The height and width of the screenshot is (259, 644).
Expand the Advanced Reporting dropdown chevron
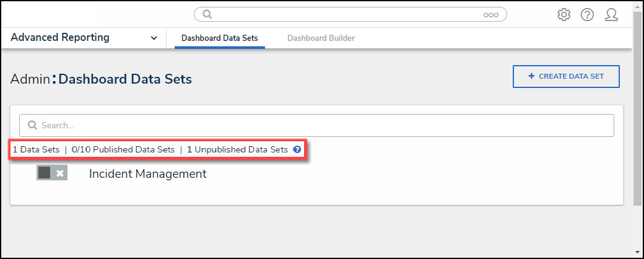154,38
